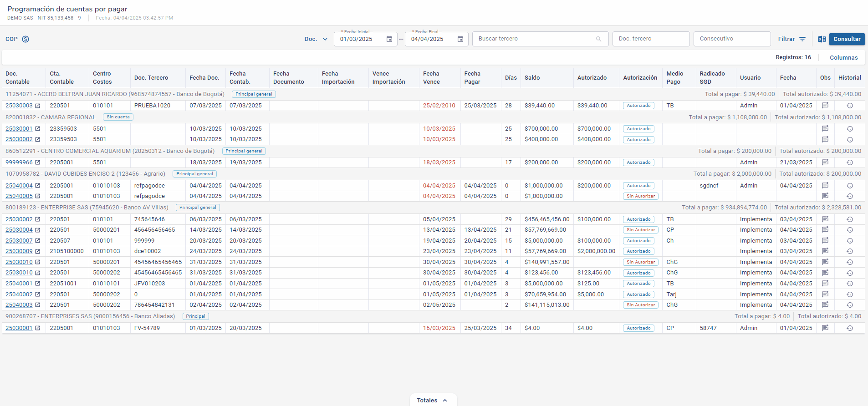The width and height of the screenshot is (868, 406).
Task: Sort by Doc. Tercero column header
Action: click(x=151, y=78)
